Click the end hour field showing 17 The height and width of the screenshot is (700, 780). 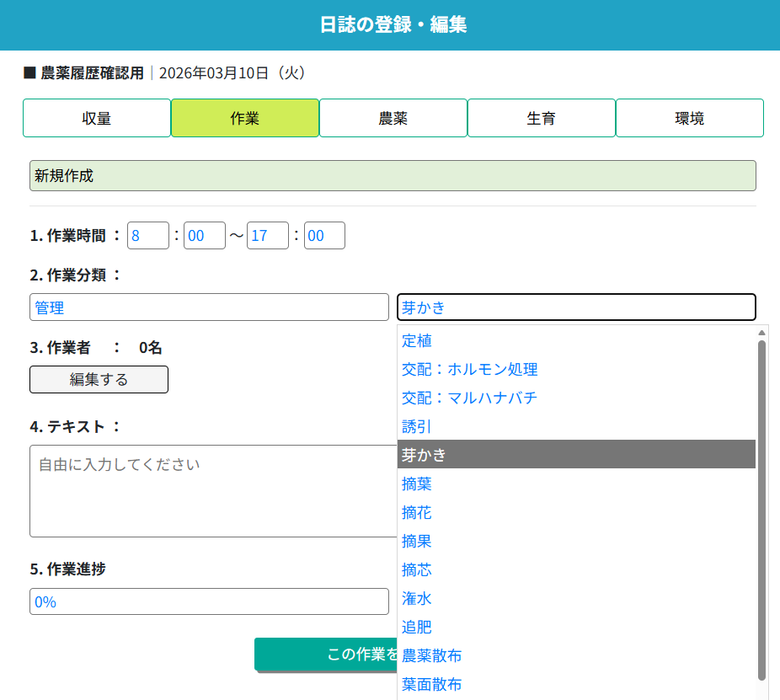coord(268,235)
